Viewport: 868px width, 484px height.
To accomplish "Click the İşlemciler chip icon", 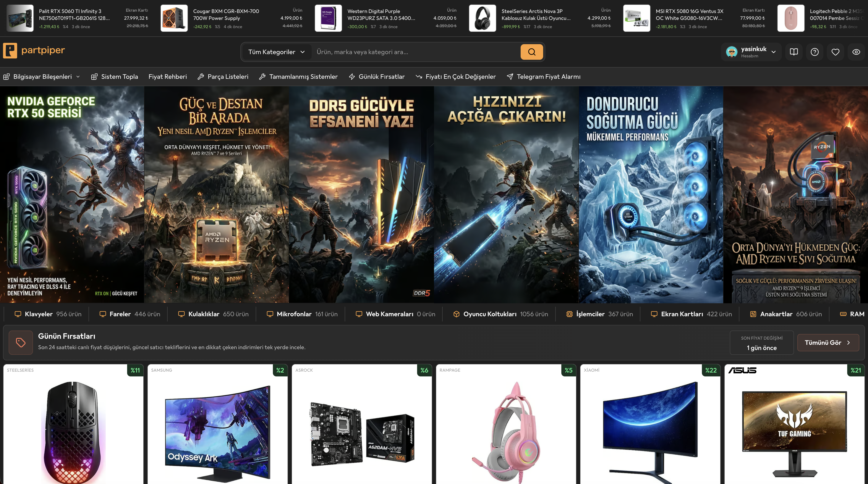I will [x=569, y=314].
